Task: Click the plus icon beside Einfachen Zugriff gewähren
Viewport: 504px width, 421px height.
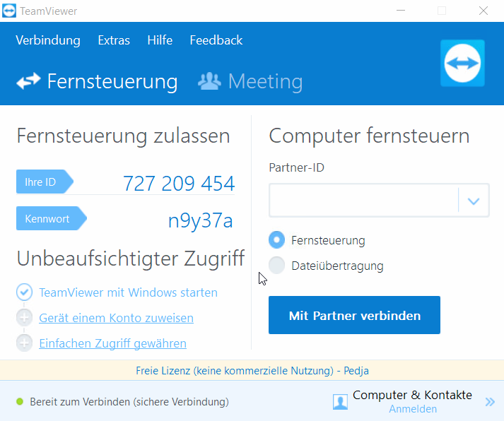Action: point(24,343)
